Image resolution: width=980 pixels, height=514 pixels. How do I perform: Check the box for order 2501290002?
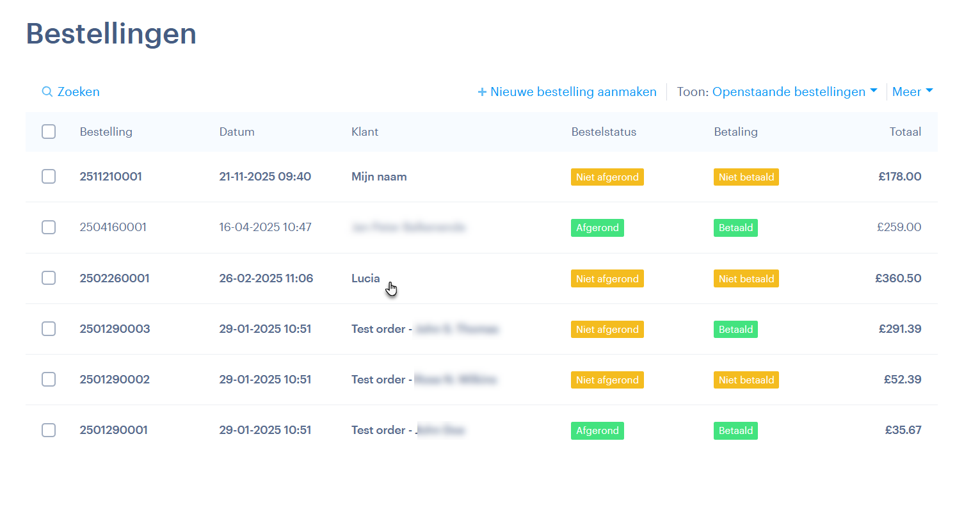point(49,379)
